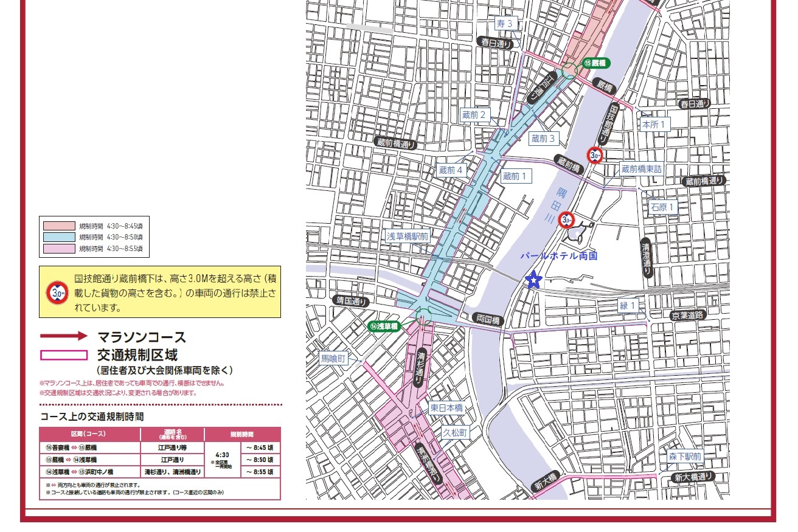Click the 蔵前橋 bridge label
Screen dimensions: 798x532
569,163
